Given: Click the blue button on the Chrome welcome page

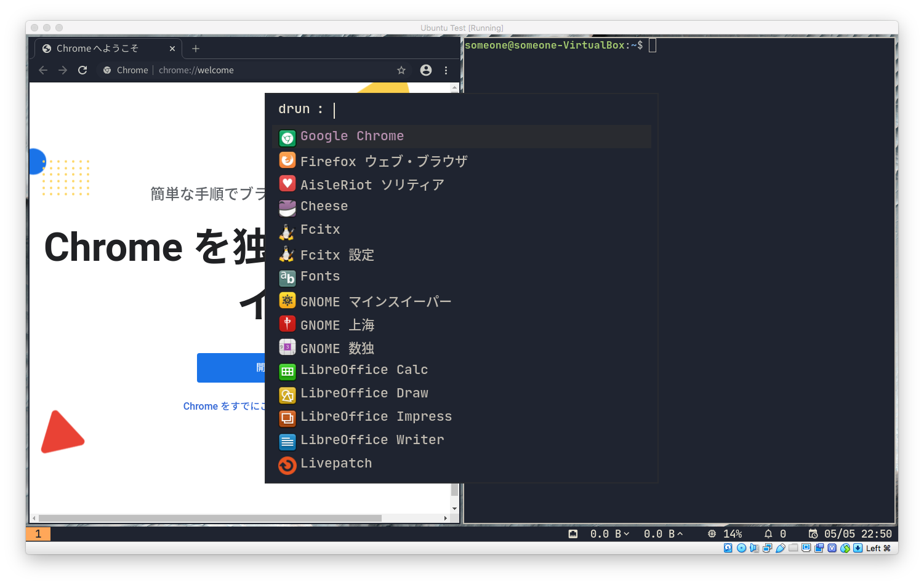Looking at the screenshot, I should pyautogui.click(x=231, y=368).
